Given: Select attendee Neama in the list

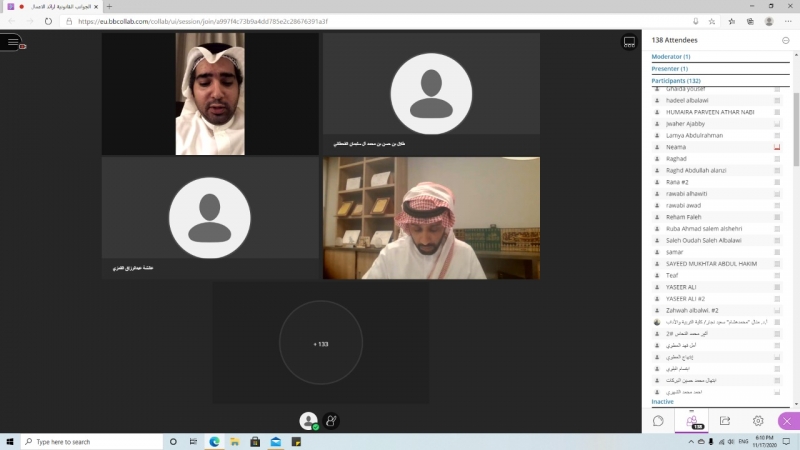Looking at the screenshot, I should (x=676, y=147).
